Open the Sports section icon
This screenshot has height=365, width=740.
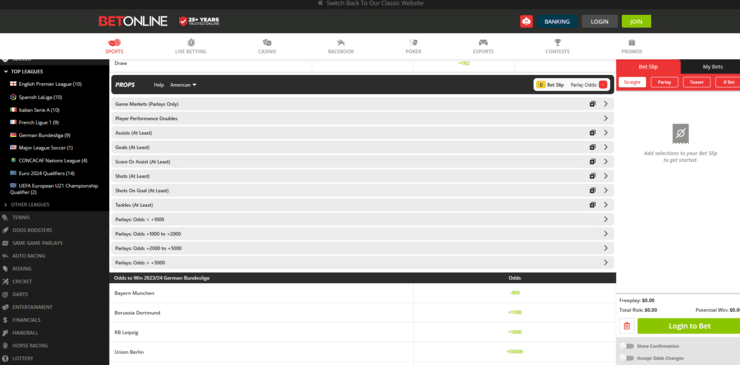[x=114, y=42]
